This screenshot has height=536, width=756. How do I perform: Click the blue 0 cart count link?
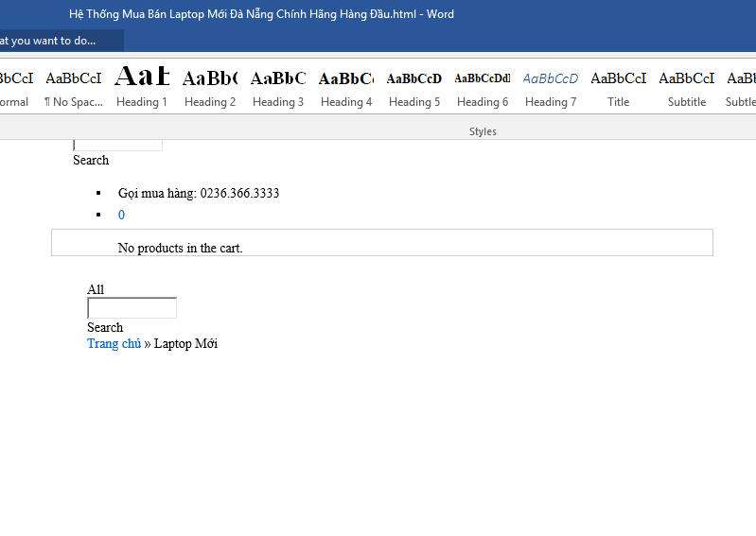(121, 215)
